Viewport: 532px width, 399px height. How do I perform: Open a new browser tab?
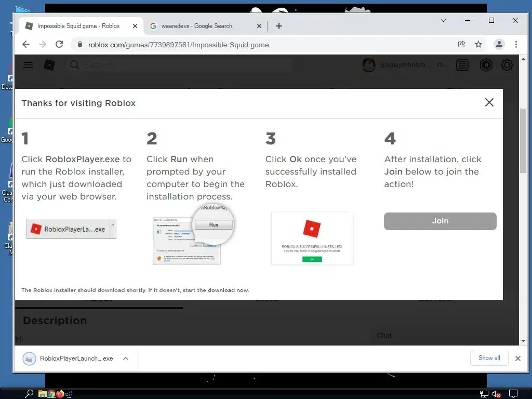coord(279,26)
